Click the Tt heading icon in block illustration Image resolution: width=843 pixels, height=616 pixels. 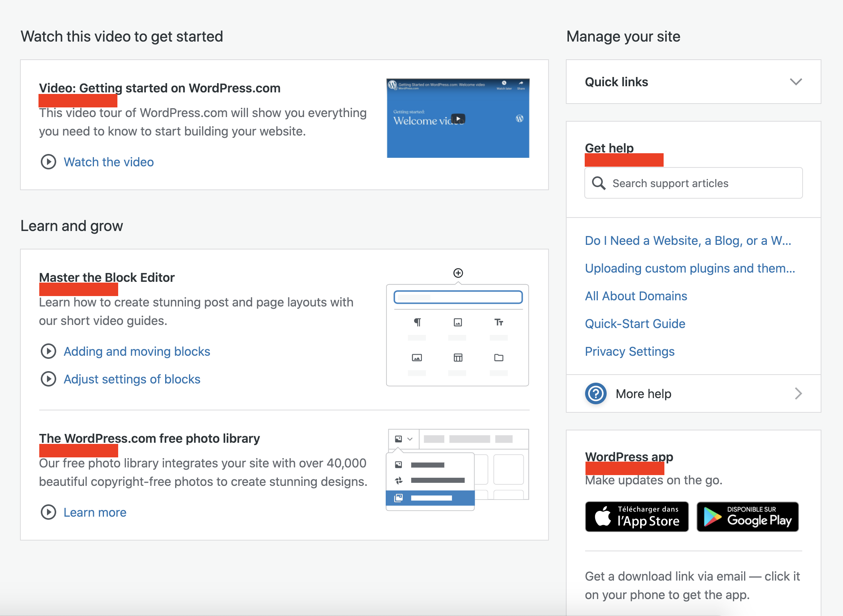click(x=499, y=322)
